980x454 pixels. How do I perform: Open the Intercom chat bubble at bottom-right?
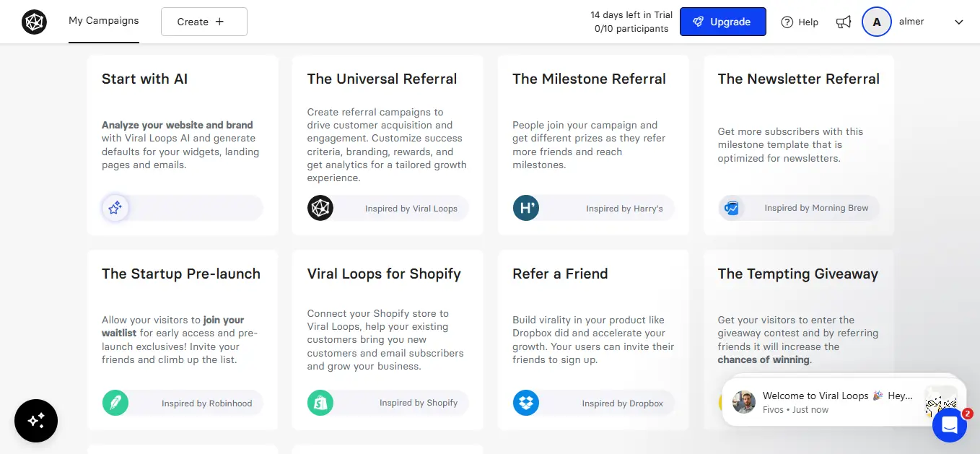coord(949,426)
